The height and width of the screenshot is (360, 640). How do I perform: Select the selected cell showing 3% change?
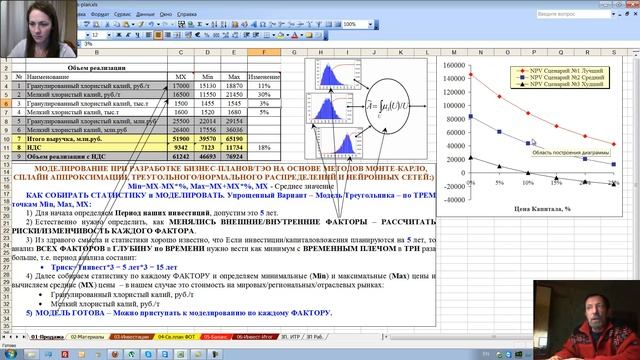(x=264, y=103)
